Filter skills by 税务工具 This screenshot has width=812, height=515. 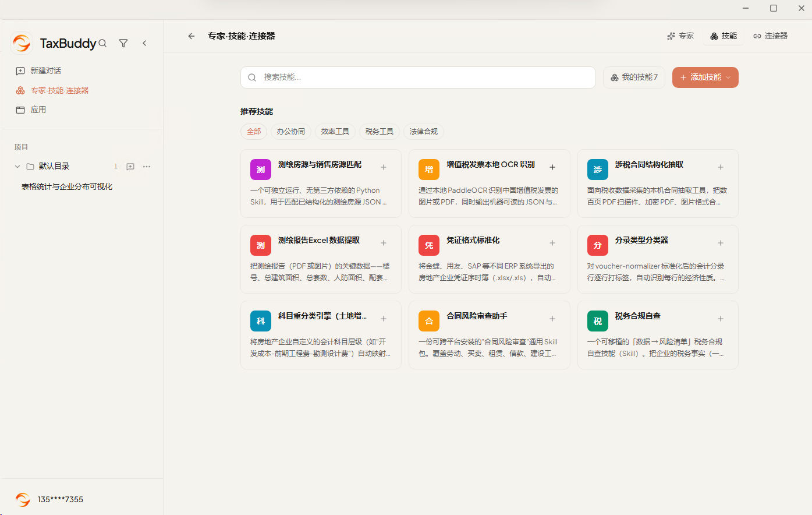pos(380,132)
